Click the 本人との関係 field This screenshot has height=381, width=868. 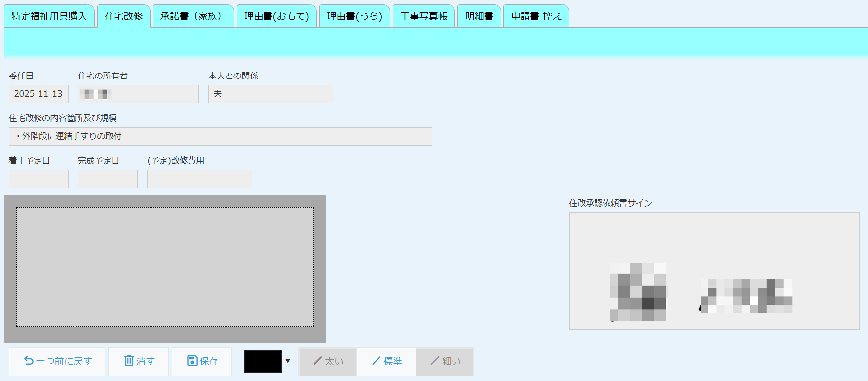[x=270, y=94]
